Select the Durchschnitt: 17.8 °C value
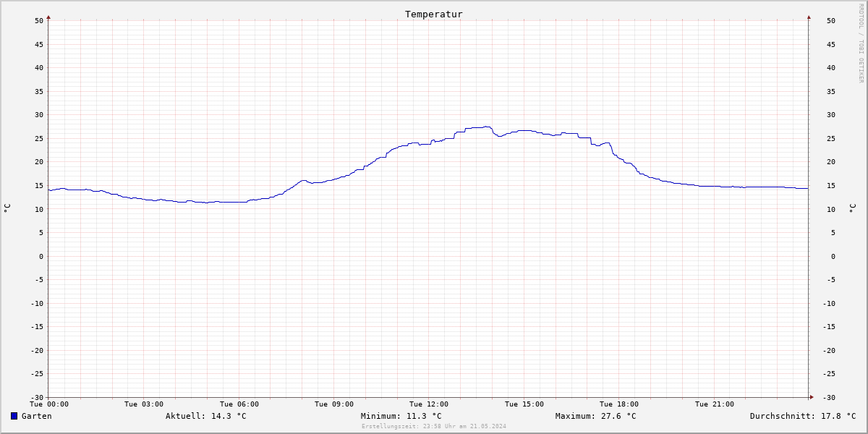 803,416
